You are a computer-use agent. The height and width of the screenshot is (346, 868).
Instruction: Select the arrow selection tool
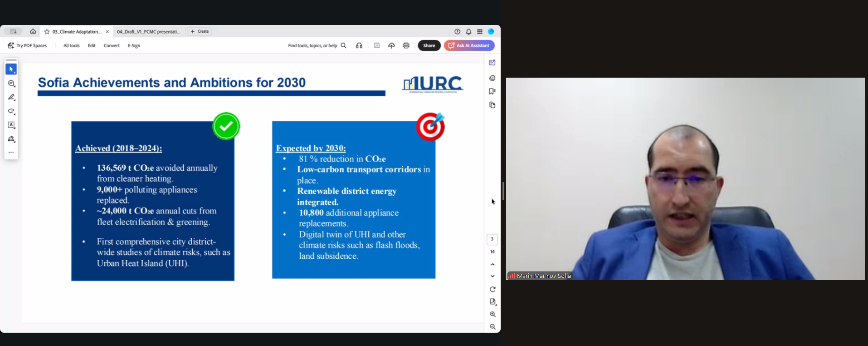tap(11, 69)
